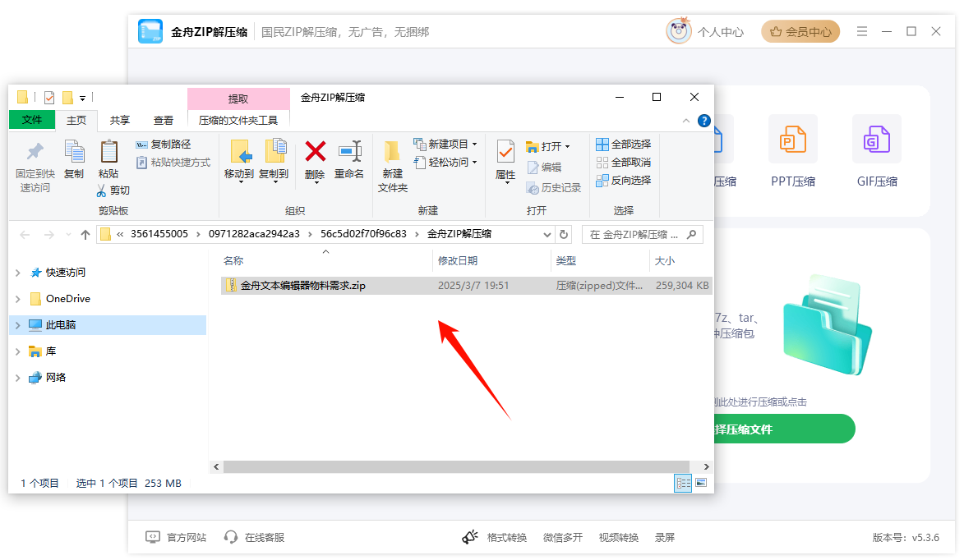Viewport: 964px width, 560px height.
Task: Click breadcrumb segment 3561455005
Action: (159, 234)
